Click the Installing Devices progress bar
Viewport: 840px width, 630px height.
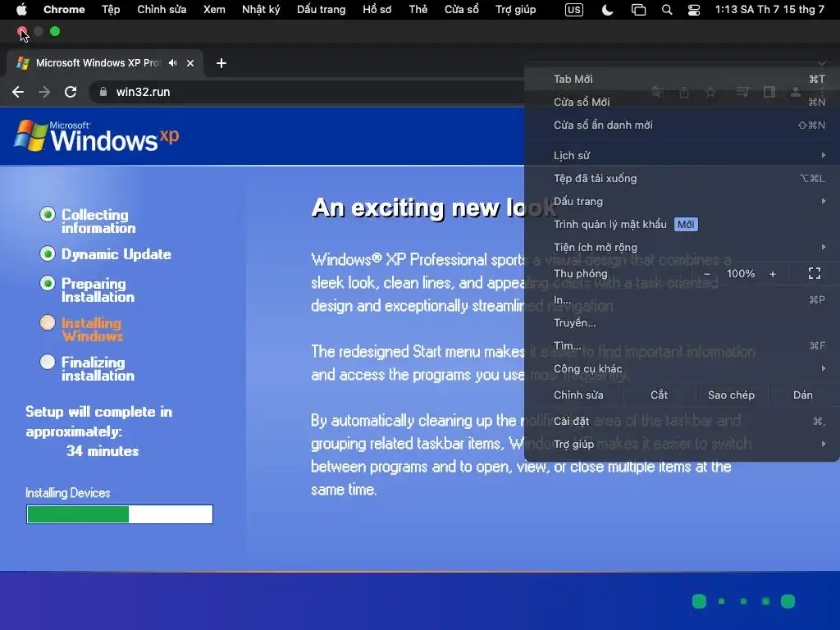click(x=120, y=514)
